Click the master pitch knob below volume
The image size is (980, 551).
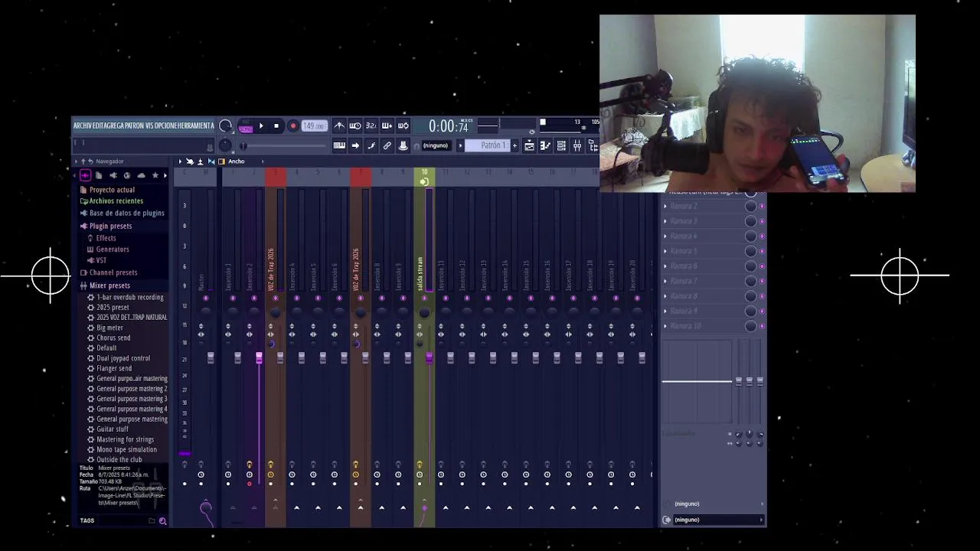point(225,145)
